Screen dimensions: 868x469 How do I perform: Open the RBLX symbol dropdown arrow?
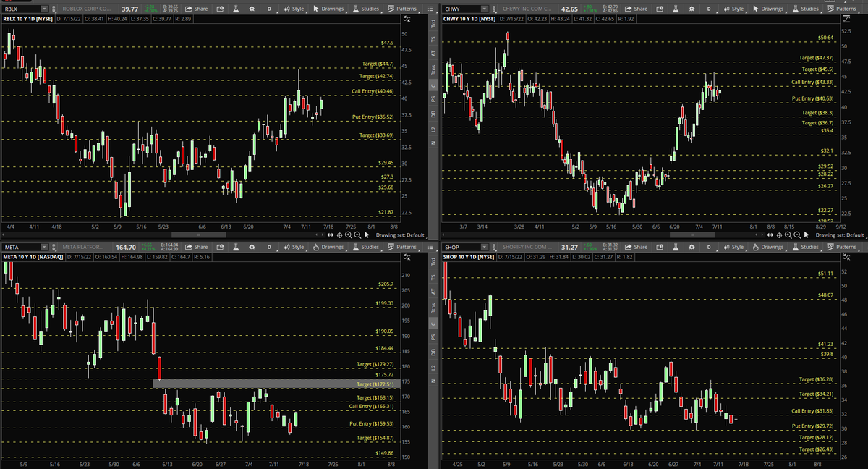(x=44, y=9)
